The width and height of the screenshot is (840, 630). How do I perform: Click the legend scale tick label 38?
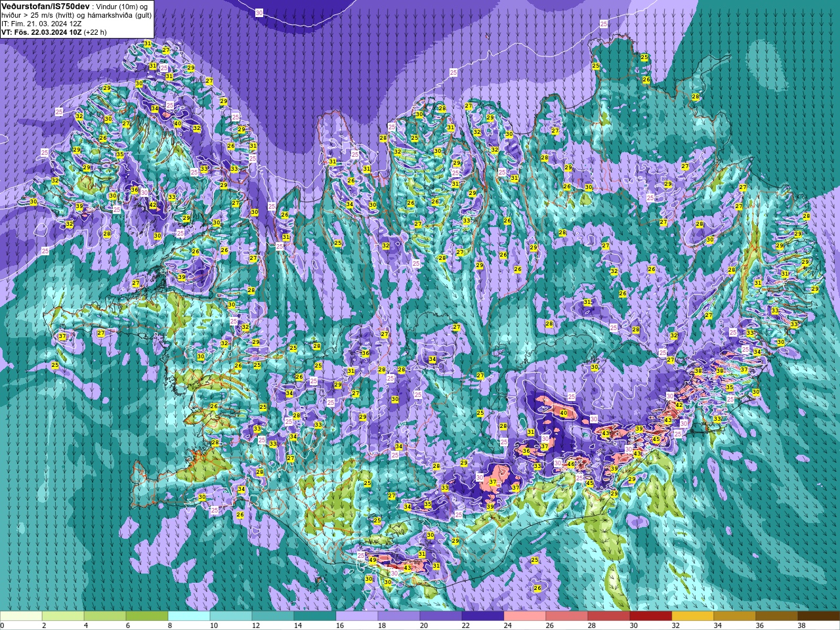pyautogui.click(x=801, y=625)
